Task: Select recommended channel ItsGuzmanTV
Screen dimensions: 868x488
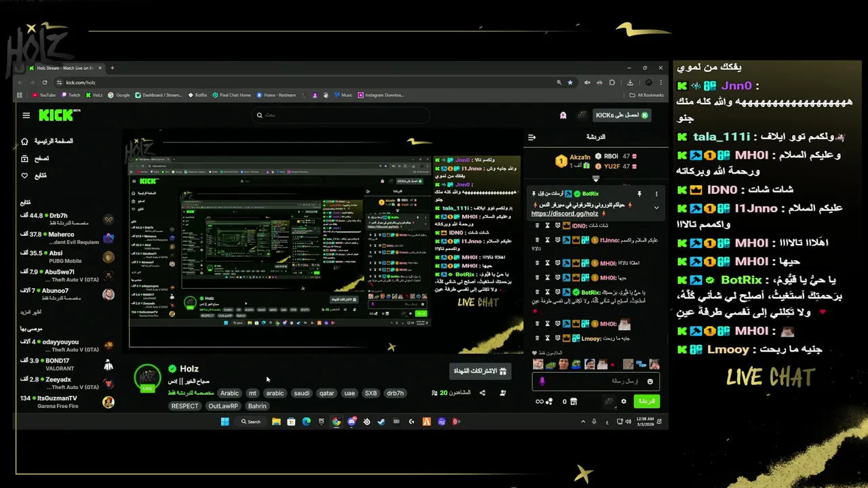Action: click(x=68, y=402)
